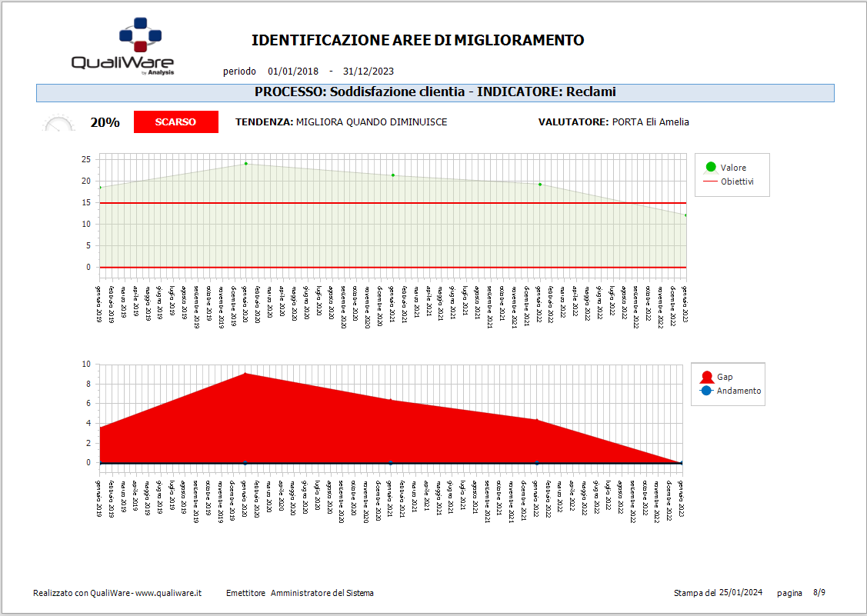The height and width of the screenshot is (616, 867).
Task: Click the Obiettivi legend line marker
Action: click(710, 181)
